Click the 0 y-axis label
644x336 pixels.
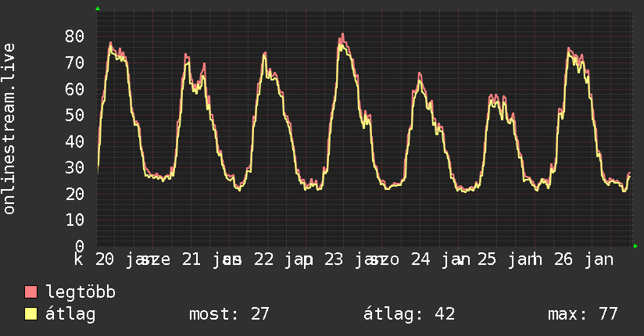(x=80, y=246)
